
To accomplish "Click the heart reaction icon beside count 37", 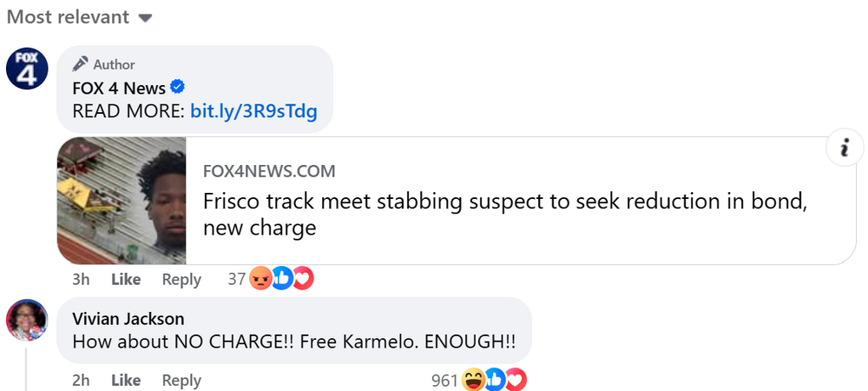I will 302,279.
